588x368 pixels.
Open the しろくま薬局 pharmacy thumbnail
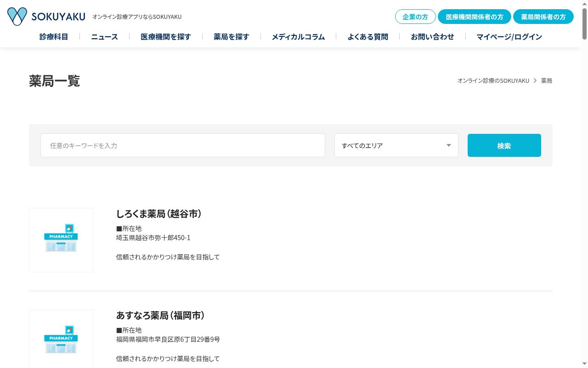61,240
